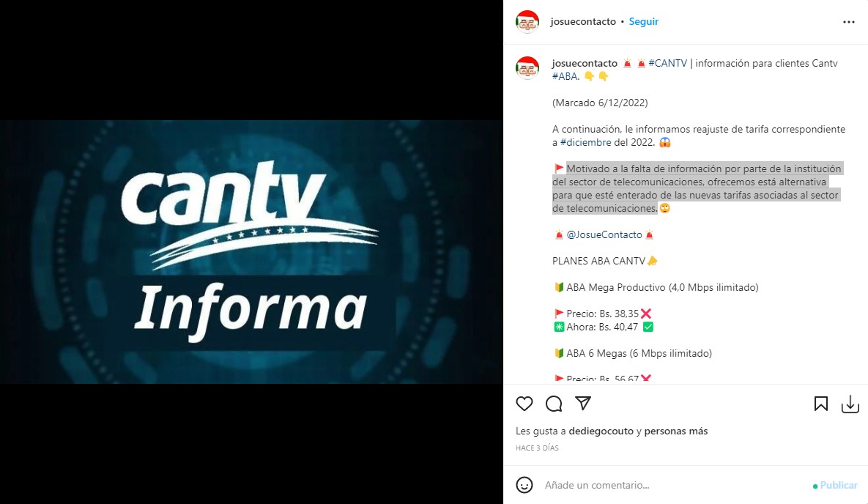Viewport: 868px width, 504px height.
Task: View dediegocouto's profile from likes
Action: click(601, 431)
